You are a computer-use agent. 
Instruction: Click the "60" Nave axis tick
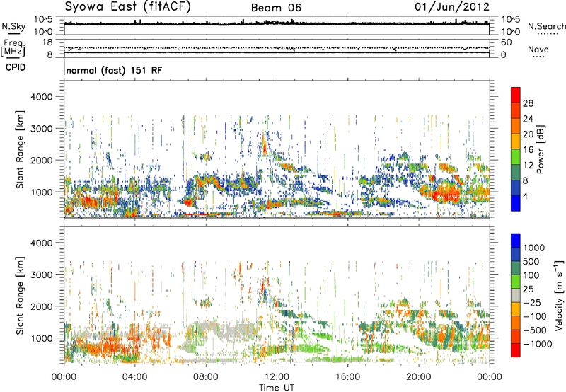506,42
